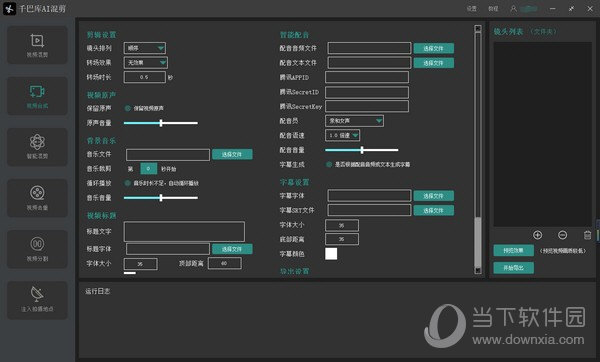Click the settings panel scrollbar thumb
The image size is (600, 362).
pyautogui.click(x=478, y=242)
